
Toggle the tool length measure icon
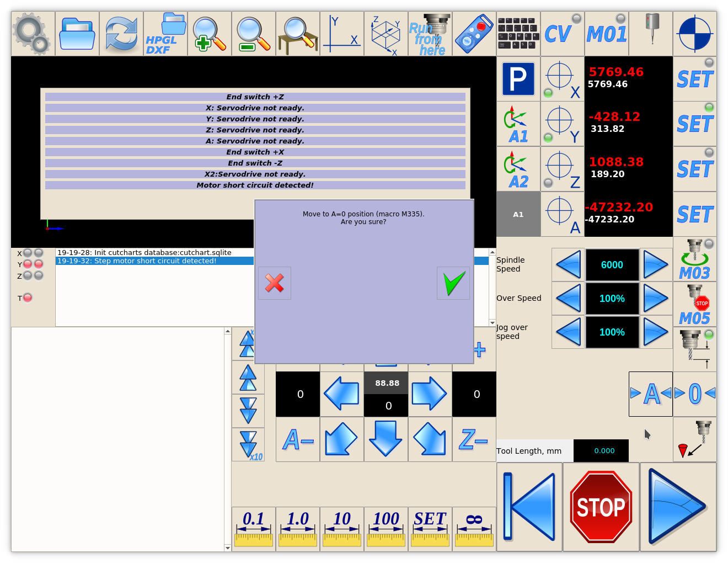[695, 349]
